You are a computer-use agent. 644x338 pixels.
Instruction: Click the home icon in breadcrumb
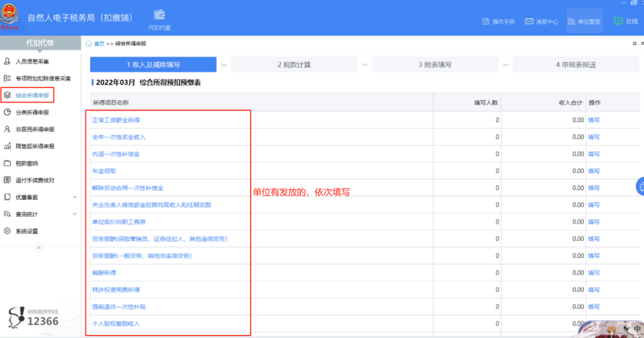click(x=88, y=44)
